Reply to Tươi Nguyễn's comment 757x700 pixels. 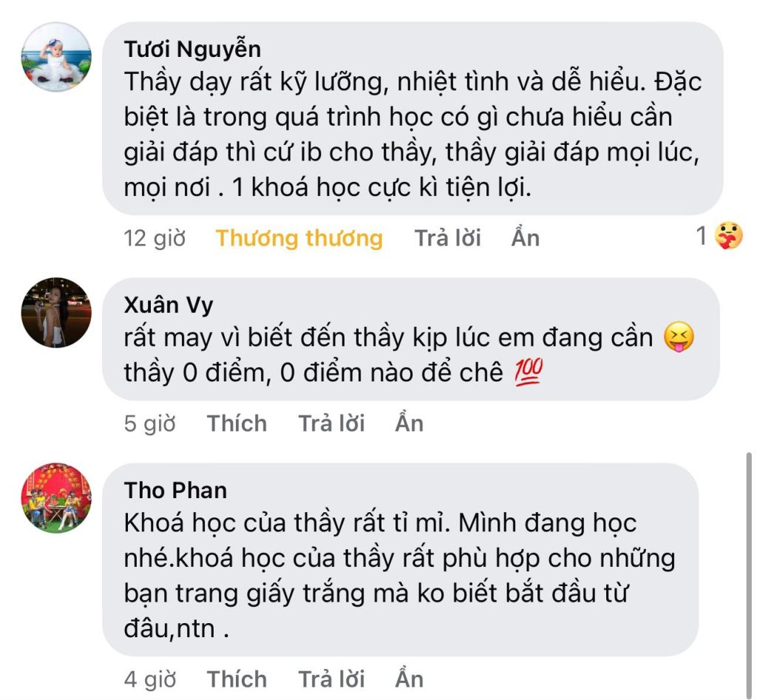[x=447, y=238]
